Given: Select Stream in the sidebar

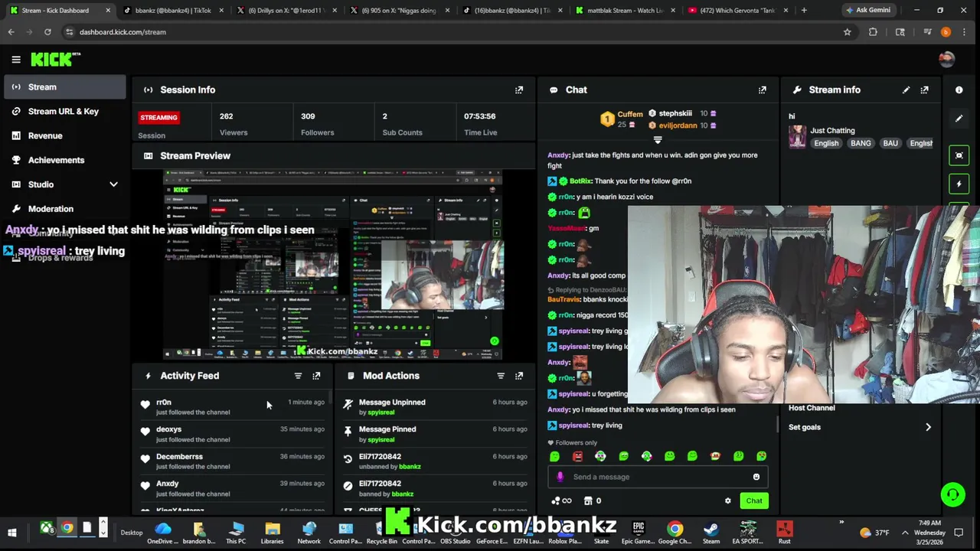Looking at the screenshot, I should [64, 87].
